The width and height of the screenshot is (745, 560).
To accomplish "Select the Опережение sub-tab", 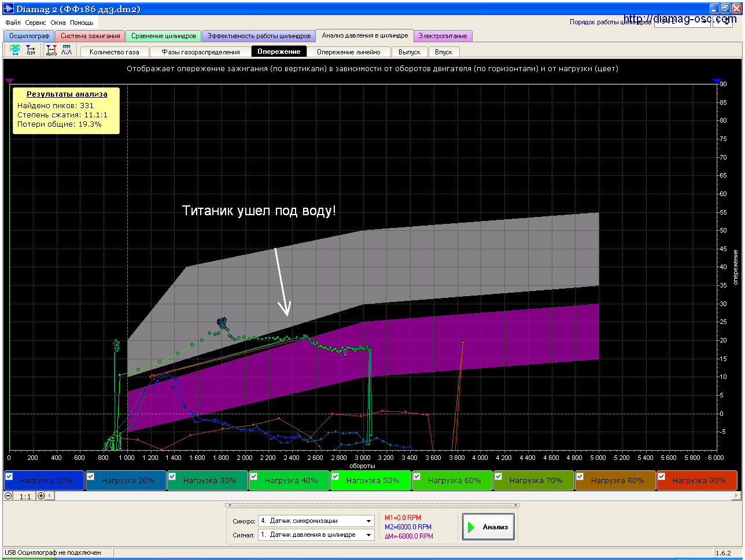I will coord(279,51).
